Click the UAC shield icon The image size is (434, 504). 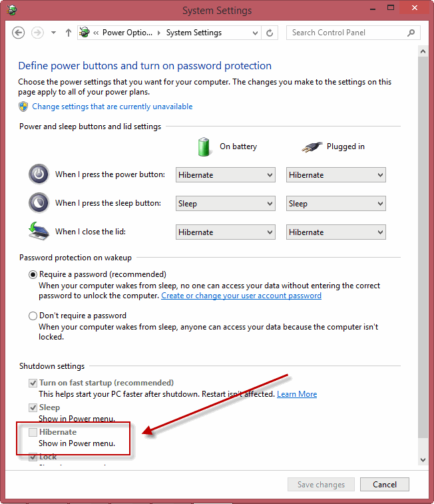point(23,107)
